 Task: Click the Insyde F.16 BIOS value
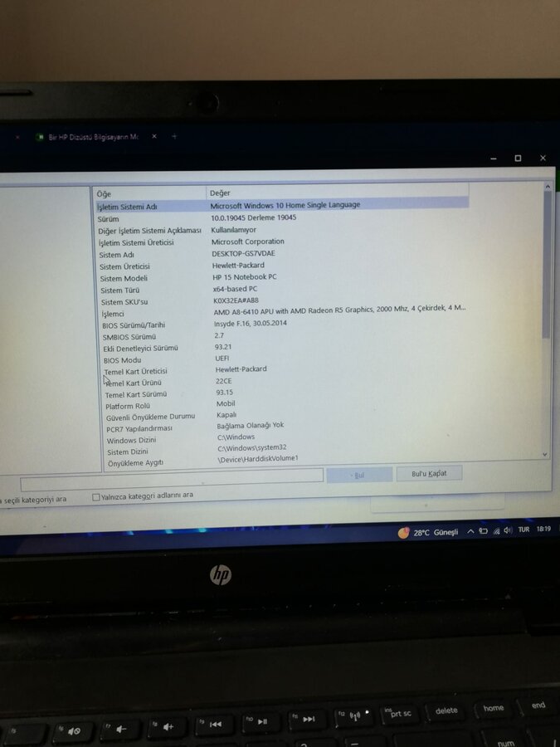(x=251, y=323)
